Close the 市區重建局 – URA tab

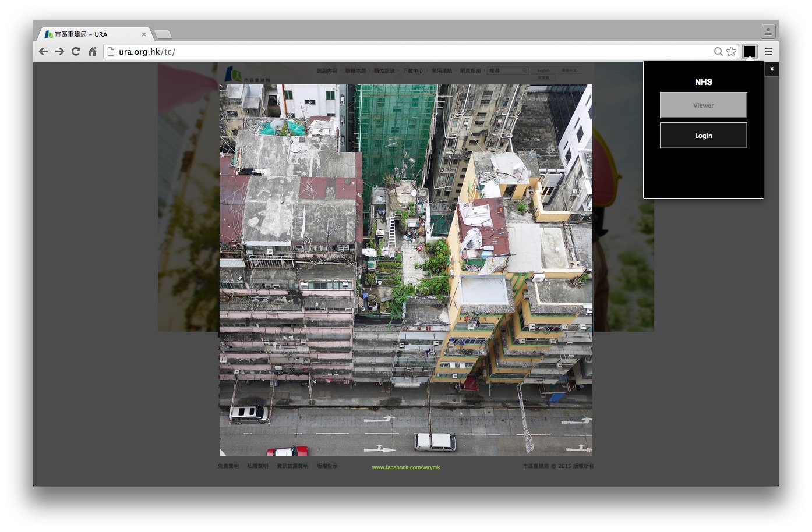click(x=144, y=34)
